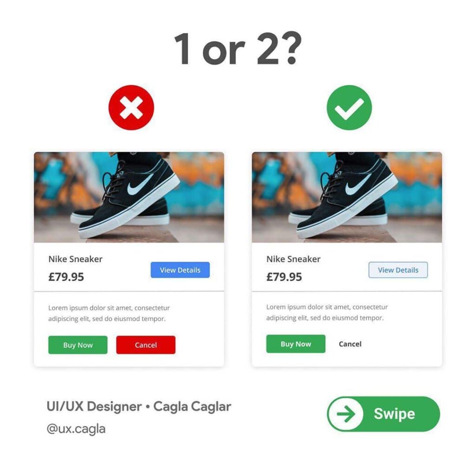Click Lorem ipsum description in right card
The width and height of the screenshot is (476, 476).
327,312
